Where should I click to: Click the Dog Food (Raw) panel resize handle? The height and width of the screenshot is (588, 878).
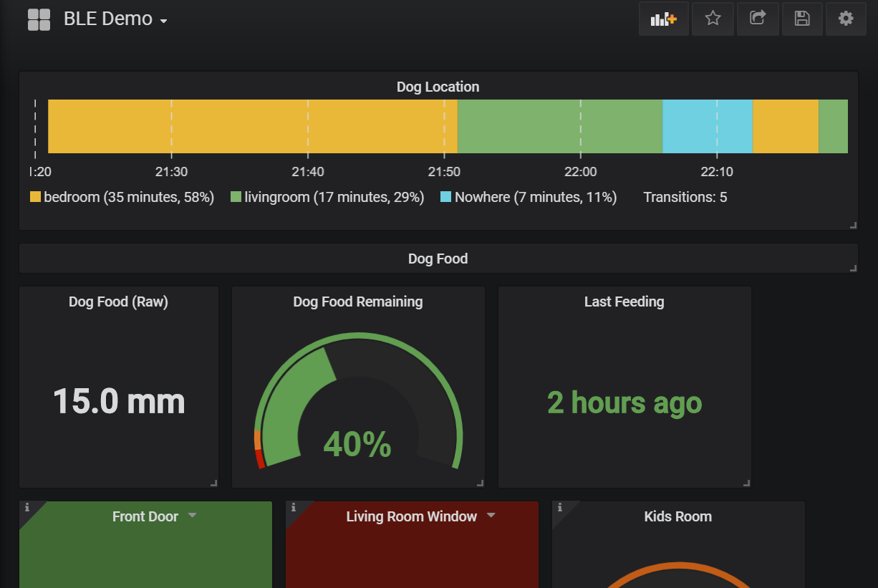click(213, 483)
